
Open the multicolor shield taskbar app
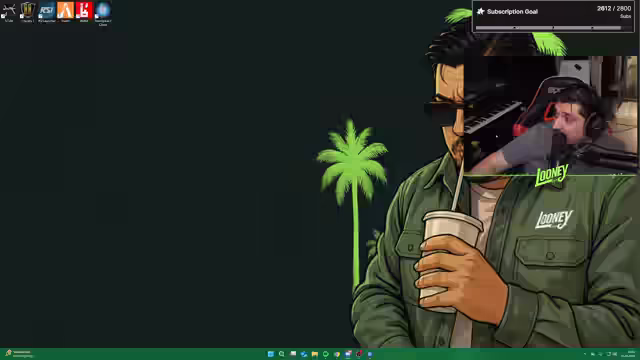click(x=337, y=354)
